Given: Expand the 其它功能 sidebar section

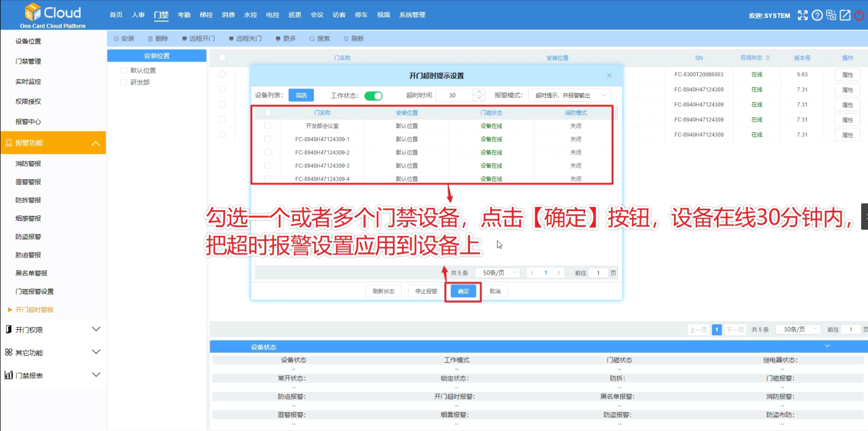Looking at the screenshot, I should (96, 352).
